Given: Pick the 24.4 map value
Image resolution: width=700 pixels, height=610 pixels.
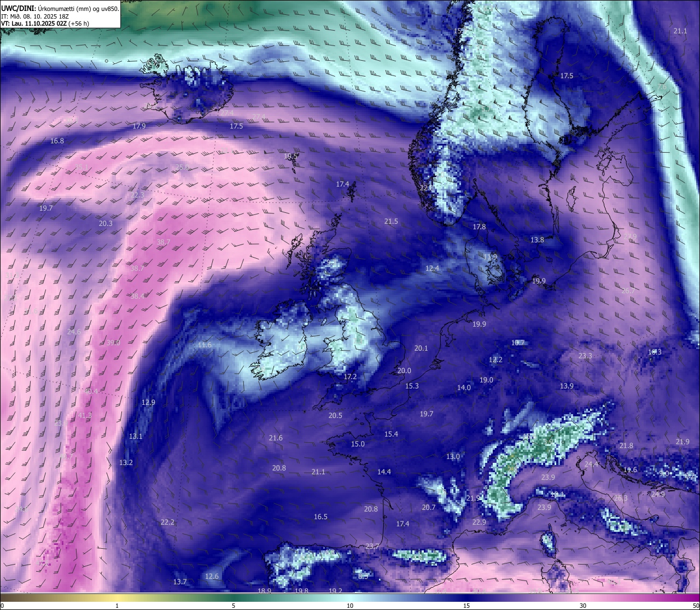Looking at the screenshot, I should [591, 464].
